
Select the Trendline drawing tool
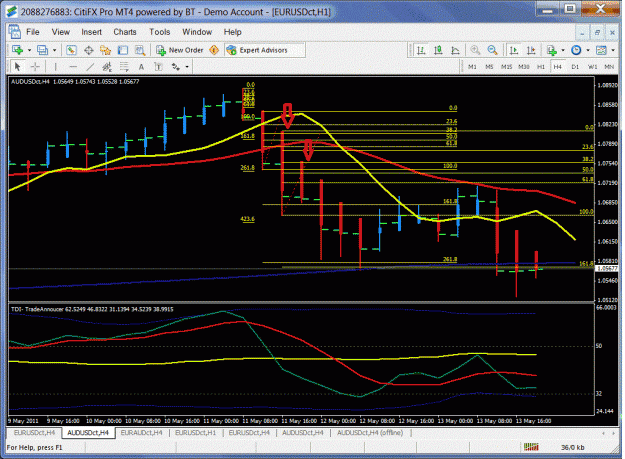click(x=90, y=67)
